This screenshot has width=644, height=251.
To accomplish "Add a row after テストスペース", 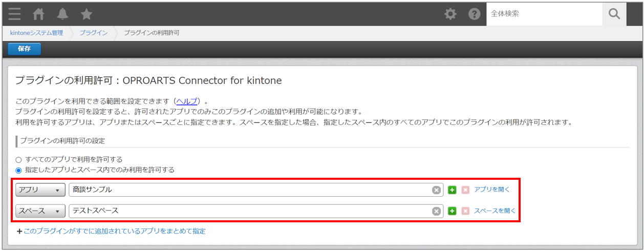I will point(452,211).
